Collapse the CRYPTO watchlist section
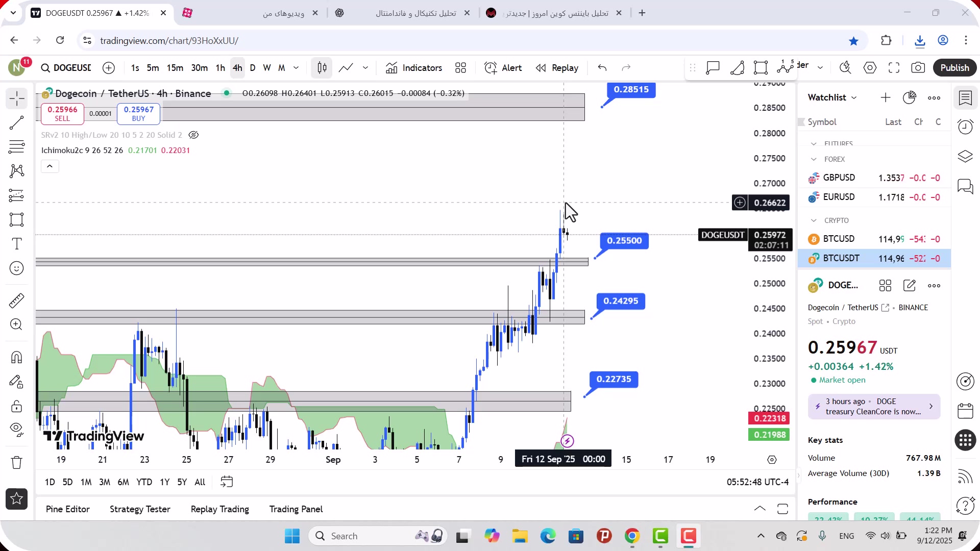Viewport: 980px width, 551px height. tap(814, 220)
